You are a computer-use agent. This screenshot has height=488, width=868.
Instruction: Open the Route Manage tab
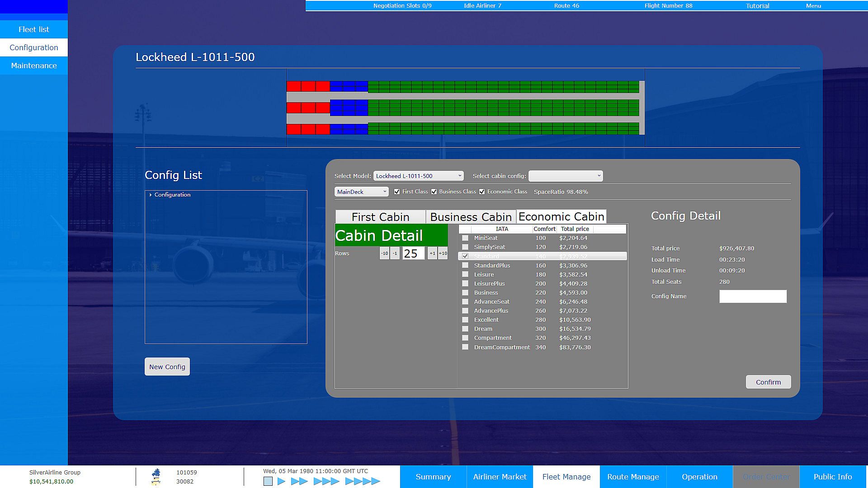[x=633, y=477]
